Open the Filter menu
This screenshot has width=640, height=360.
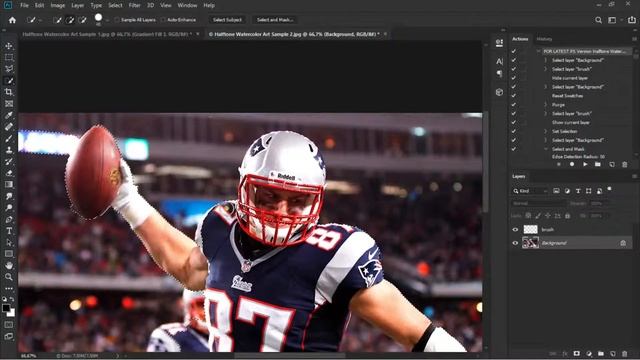134,5
